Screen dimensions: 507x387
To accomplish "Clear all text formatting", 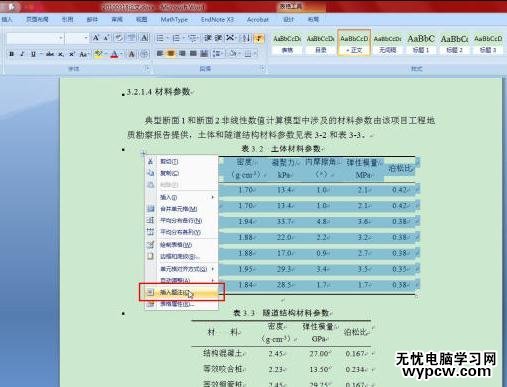I will pyautogui.click(x=119, y=38).
